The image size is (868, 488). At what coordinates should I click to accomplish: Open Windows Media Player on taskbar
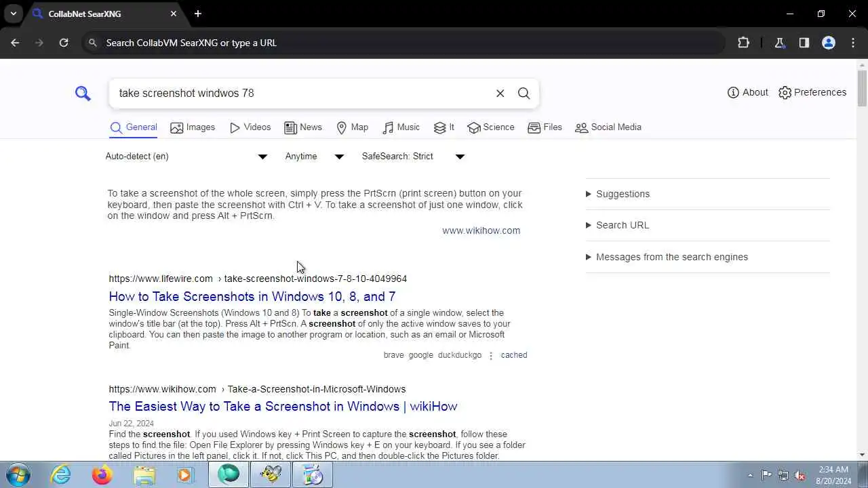click(x=185, y=474)
